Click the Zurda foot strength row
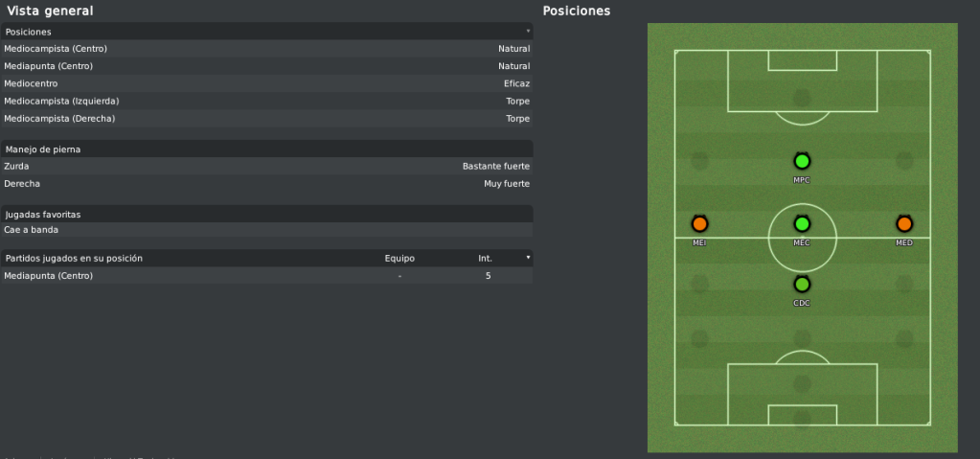Screen dimensions: 980x459 (x=267, y=167)
